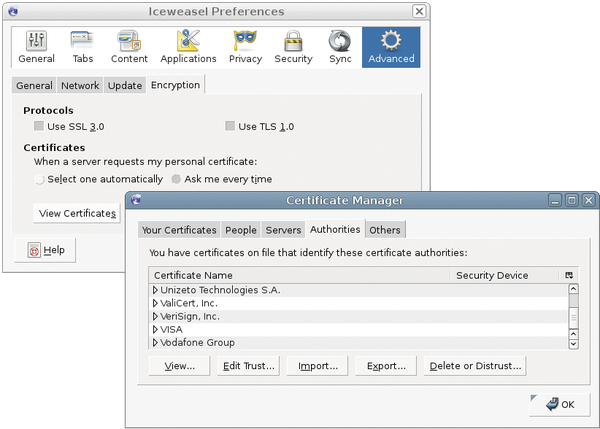This screenshot has width=600, height=429.
Task: Expand the Unizeto Technologies S.A. entry
Action: (x=155, y=290)
